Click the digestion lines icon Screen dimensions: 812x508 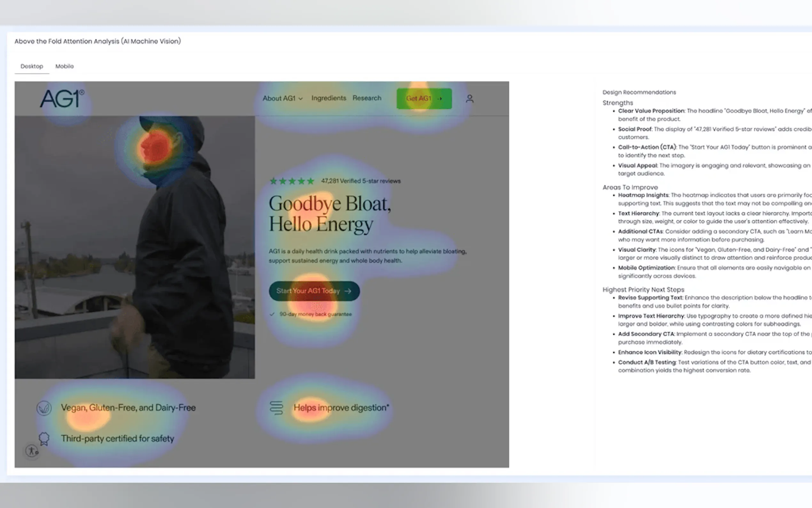pyautogui.click(x=276, y=408)
